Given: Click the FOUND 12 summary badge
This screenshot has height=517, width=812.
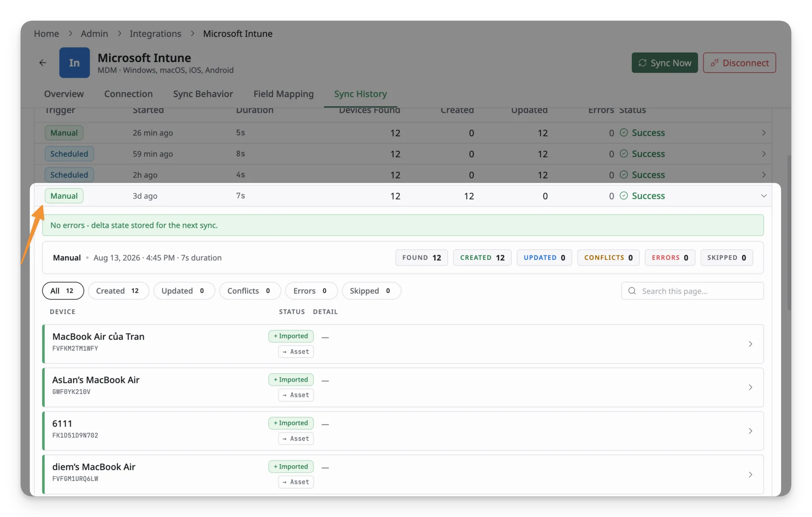Looking at the screenshot, I should [422, 258].
